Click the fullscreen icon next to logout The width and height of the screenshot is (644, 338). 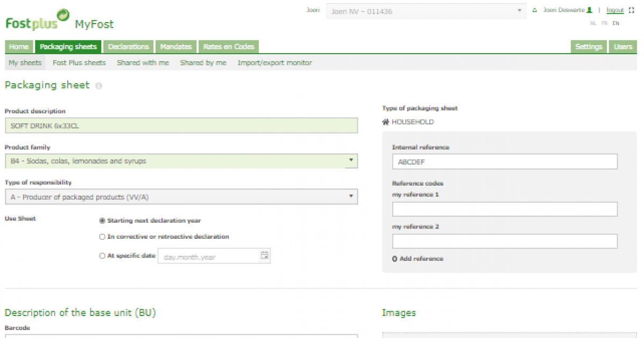tap(631, 10)
